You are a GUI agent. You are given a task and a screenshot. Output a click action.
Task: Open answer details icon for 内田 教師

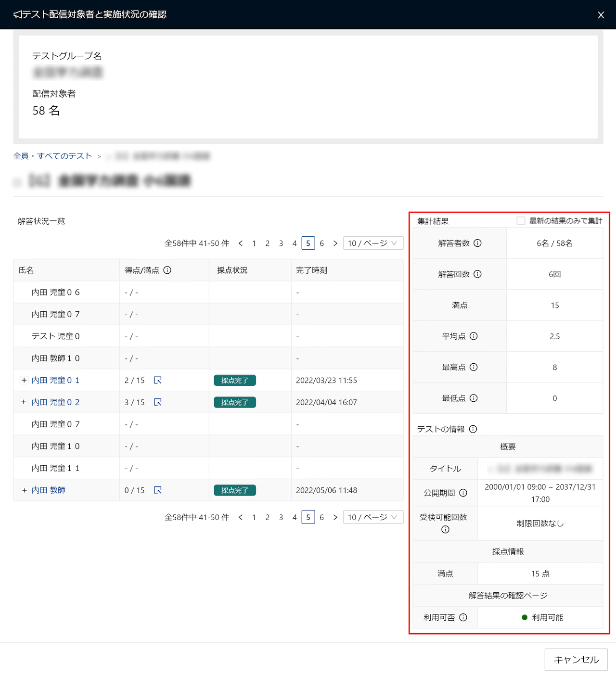157,490
